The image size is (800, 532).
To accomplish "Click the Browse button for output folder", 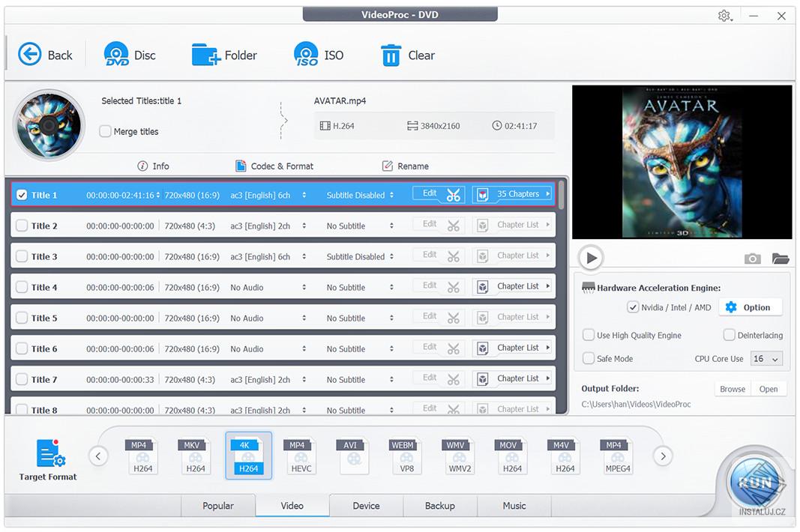I will (x=732, y=388).
